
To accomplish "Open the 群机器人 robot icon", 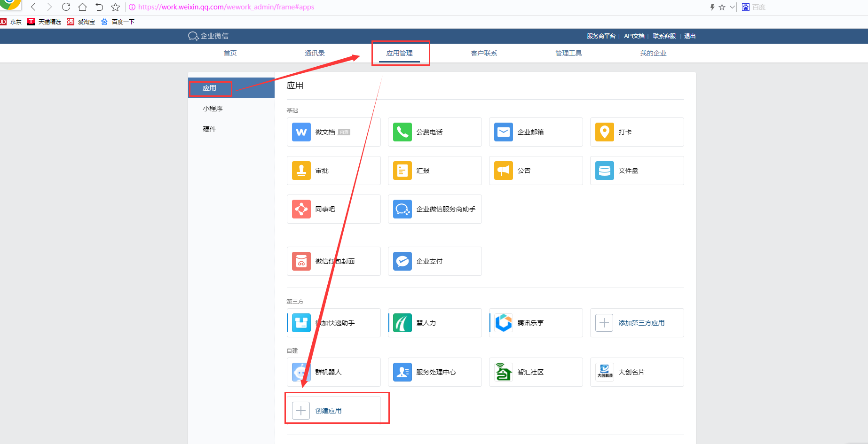I will 301,372.
